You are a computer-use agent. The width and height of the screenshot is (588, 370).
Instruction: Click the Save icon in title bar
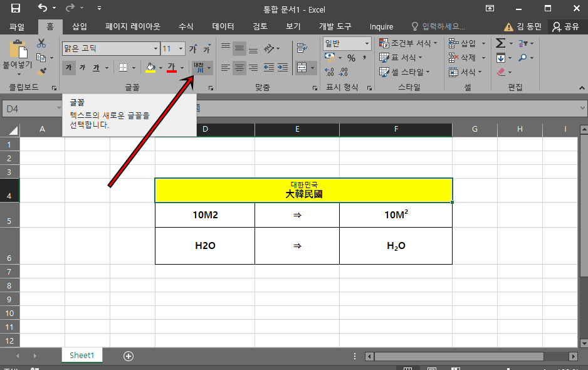[x=16, y=8]
